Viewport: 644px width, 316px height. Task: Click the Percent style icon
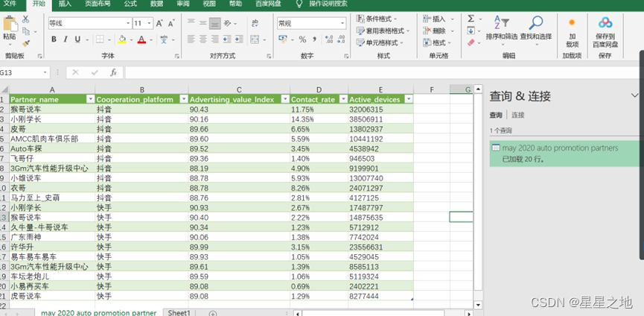[x=302, y=39]
